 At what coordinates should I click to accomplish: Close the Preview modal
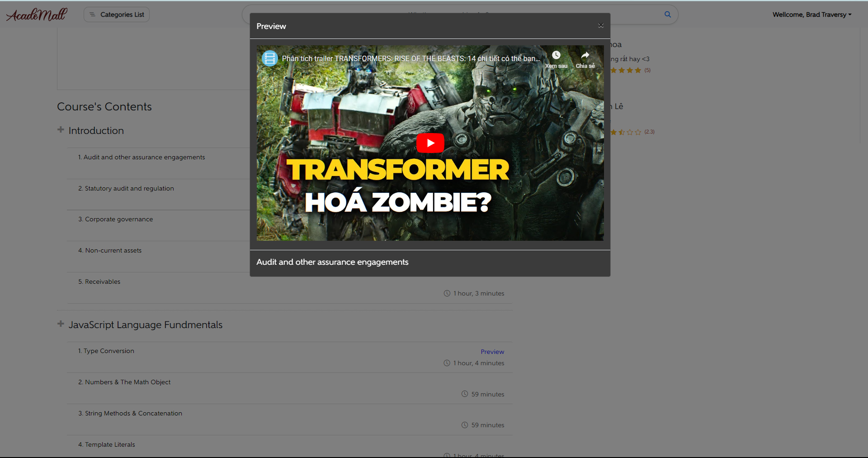[600, 25]
